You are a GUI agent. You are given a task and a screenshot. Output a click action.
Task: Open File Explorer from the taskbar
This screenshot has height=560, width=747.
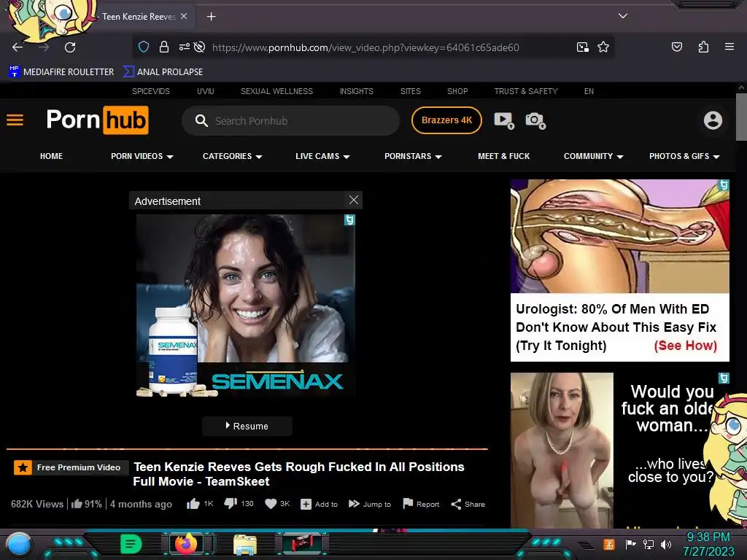click(245, 544)
